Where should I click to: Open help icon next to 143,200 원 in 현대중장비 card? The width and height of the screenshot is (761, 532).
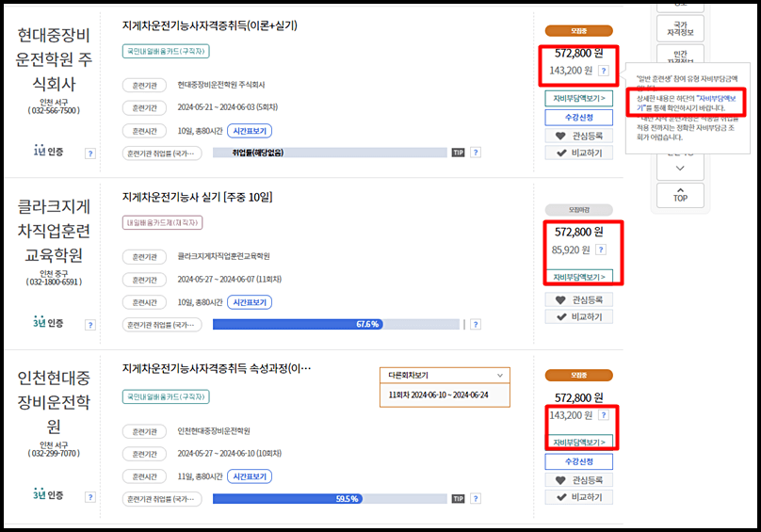tap(604, 71)
